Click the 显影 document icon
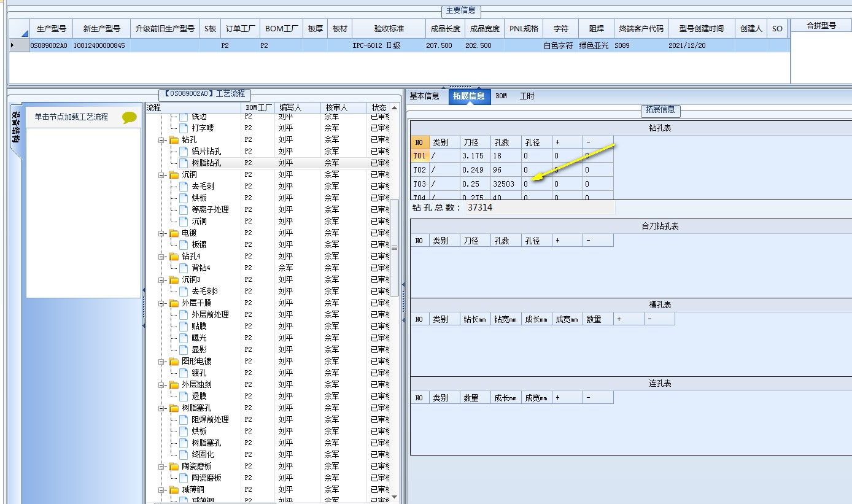 pyautogui.click(x=184, y=350)
